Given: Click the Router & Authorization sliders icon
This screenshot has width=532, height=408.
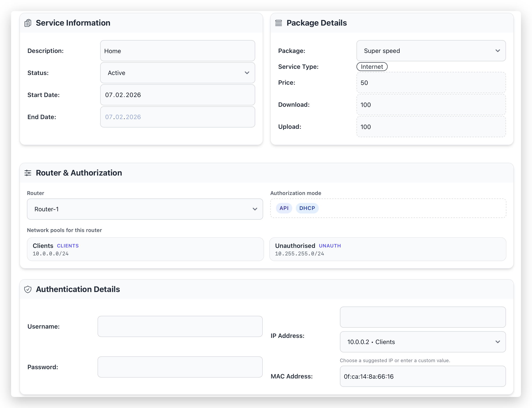Looking at the screenshot, I should 28,173.
